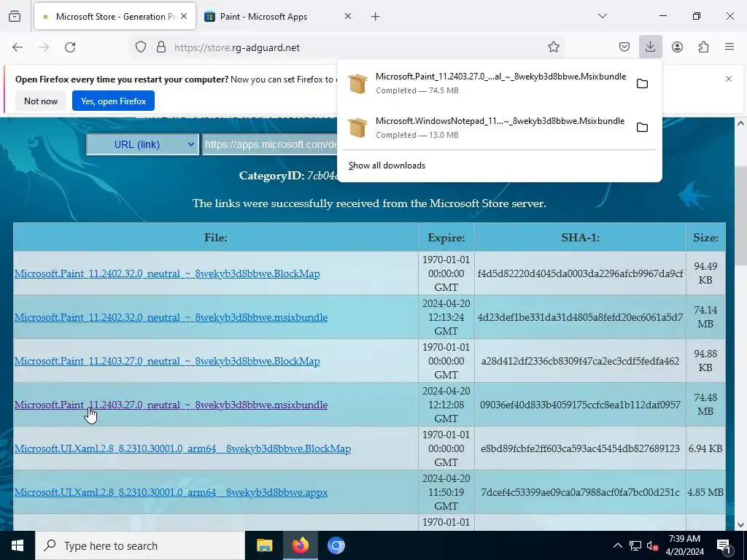The image size is (747, 560).
Task: Click expiry 2024-04-20 12:13:24 GMT cell
Action: pos(446,317)
